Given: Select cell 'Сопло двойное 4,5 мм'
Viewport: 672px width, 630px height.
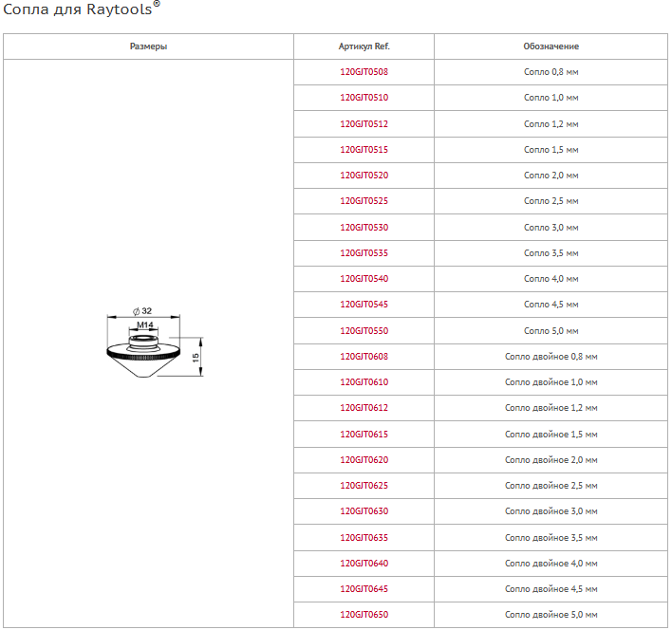Looking at the screenshot, I should (x=551, y=589).
